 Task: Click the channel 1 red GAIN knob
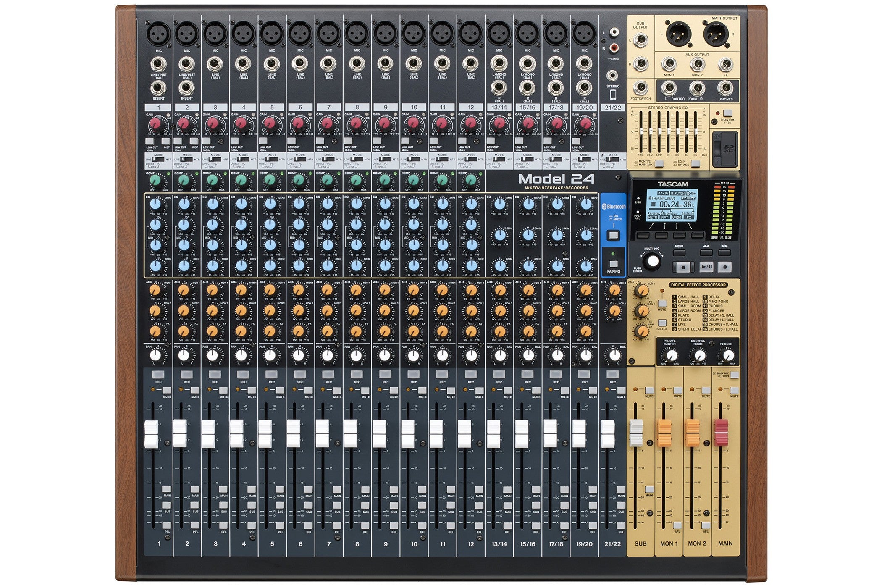click(156, 124)
